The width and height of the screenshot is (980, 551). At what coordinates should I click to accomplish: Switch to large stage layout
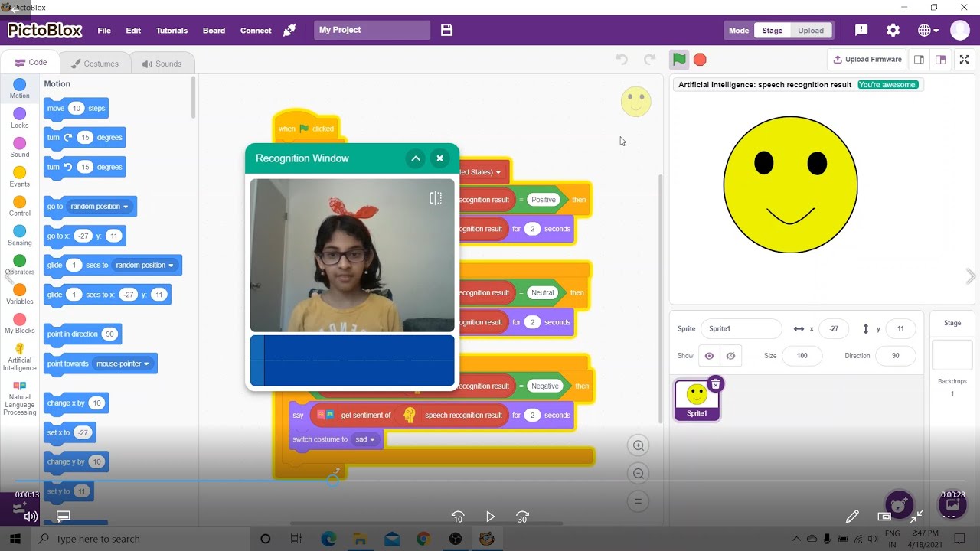941,59
